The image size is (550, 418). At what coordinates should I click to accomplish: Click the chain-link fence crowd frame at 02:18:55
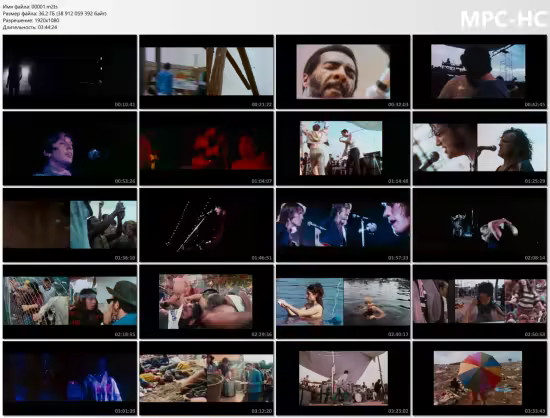coord(70,302)
